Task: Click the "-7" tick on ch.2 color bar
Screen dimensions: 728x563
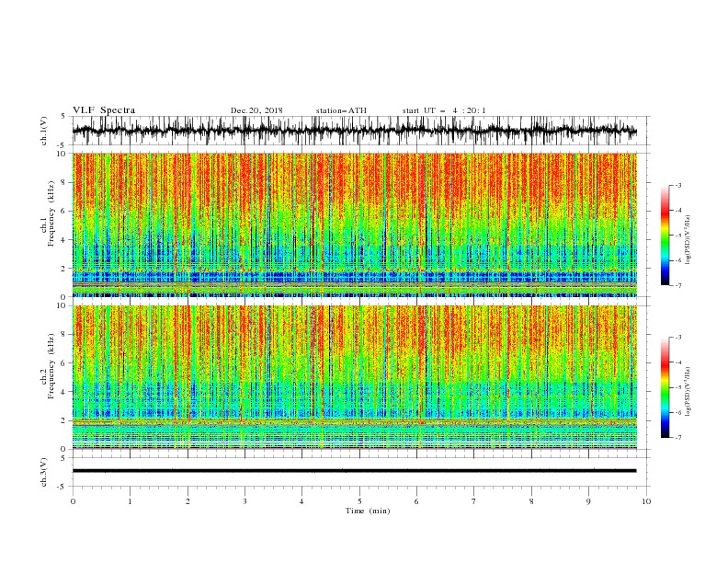Action: 678,437
